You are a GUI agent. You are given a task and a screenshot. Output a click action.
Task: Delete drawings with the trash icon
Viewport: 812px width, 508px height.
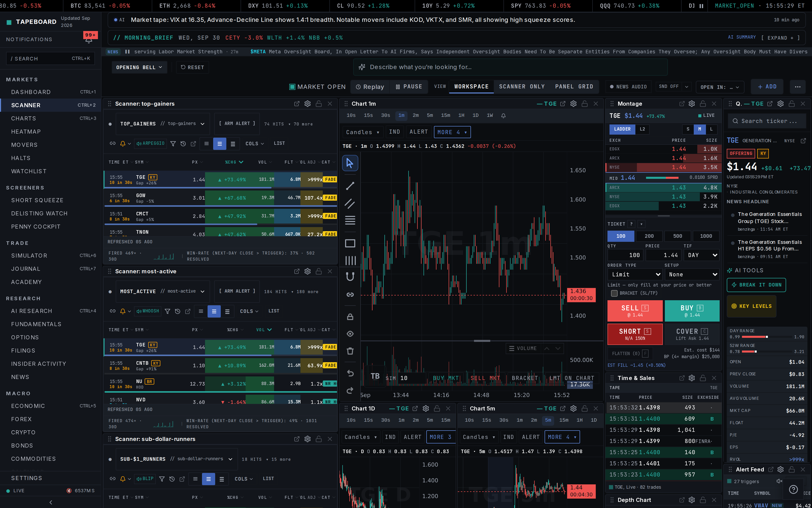pyautogui.click(x=350, y=351)
